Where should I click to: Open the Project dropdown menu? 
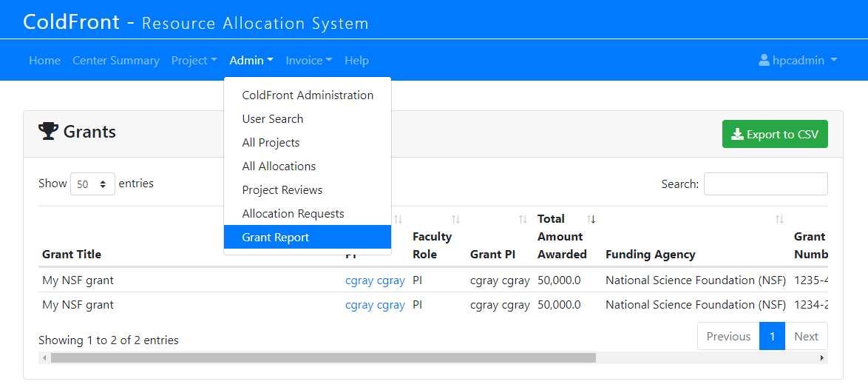click(194, 61)
